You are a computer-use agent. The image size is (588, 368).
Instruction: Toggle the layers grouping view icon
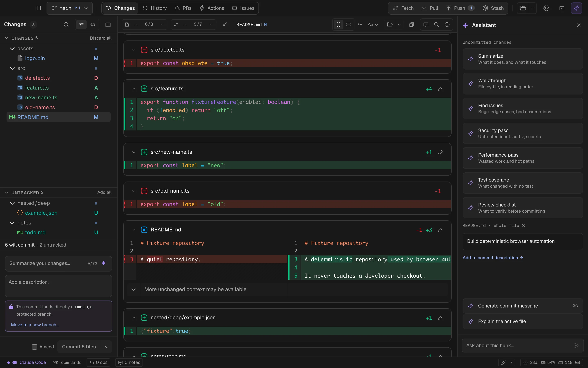click(93, 25)
